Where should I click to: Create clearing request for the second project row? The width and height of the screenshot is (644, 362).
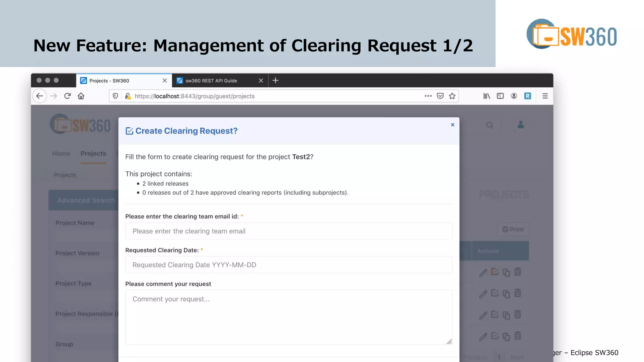(495, 293)
